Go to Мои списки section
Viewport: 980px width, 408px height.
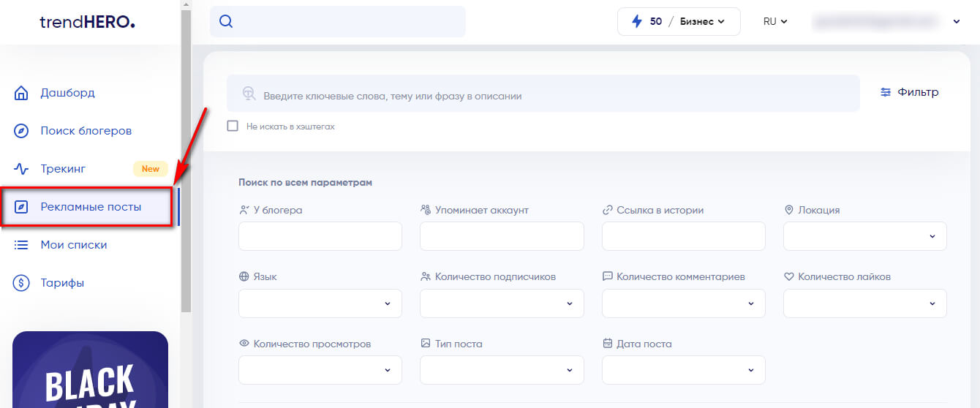click(x=74, y=245)
